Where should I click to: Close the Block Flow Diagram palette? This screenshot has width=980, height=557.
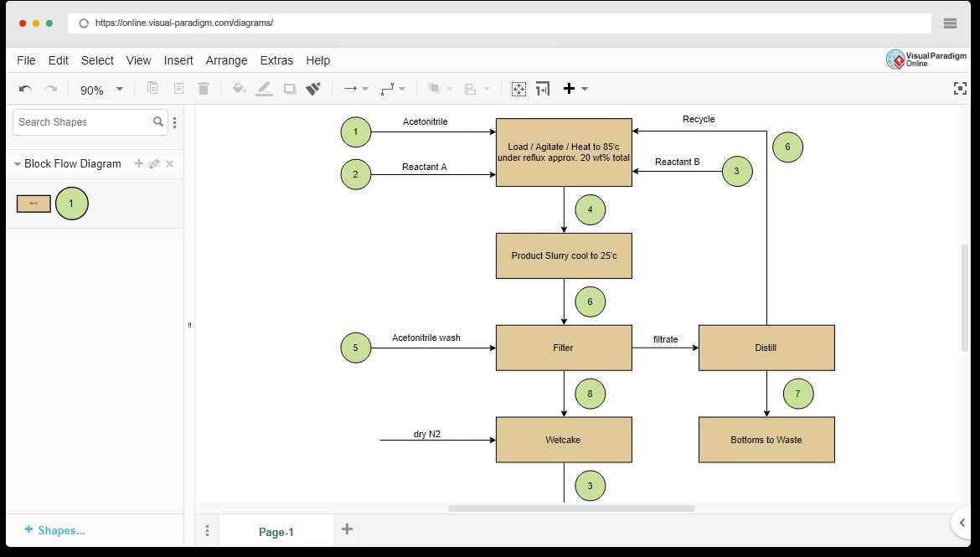point(169,163)
